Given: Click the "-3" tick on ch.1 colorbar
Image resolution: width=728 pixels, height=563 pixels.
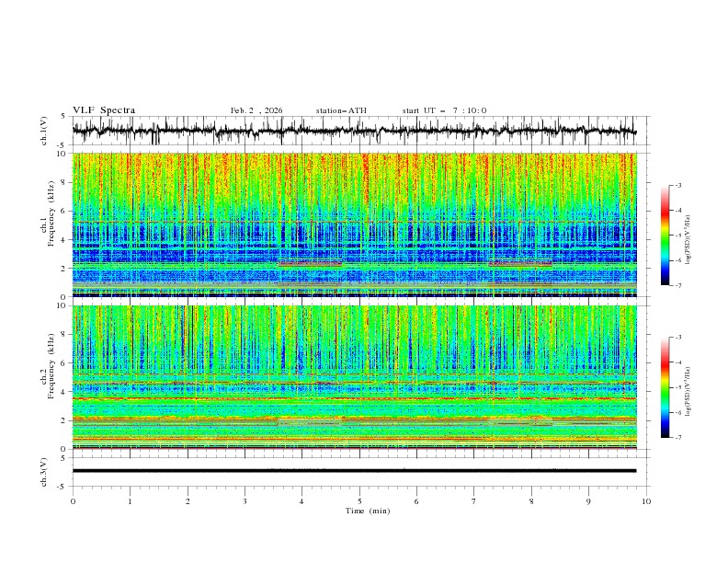Looking at the screenshot, I should (678, 185).
